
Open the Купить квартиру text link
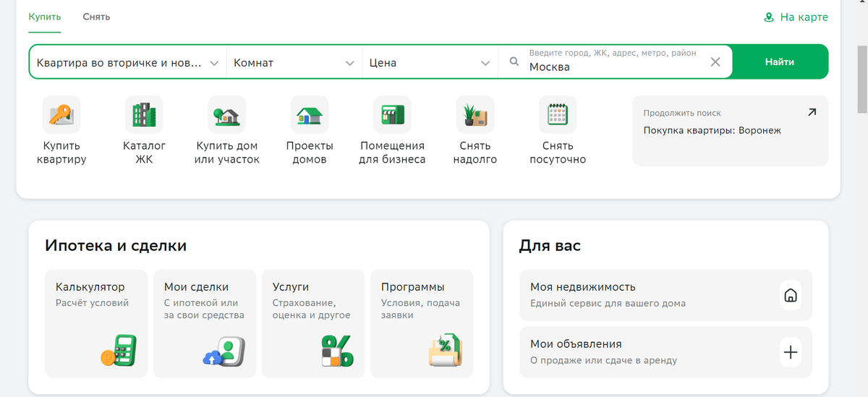coord(61,153)
